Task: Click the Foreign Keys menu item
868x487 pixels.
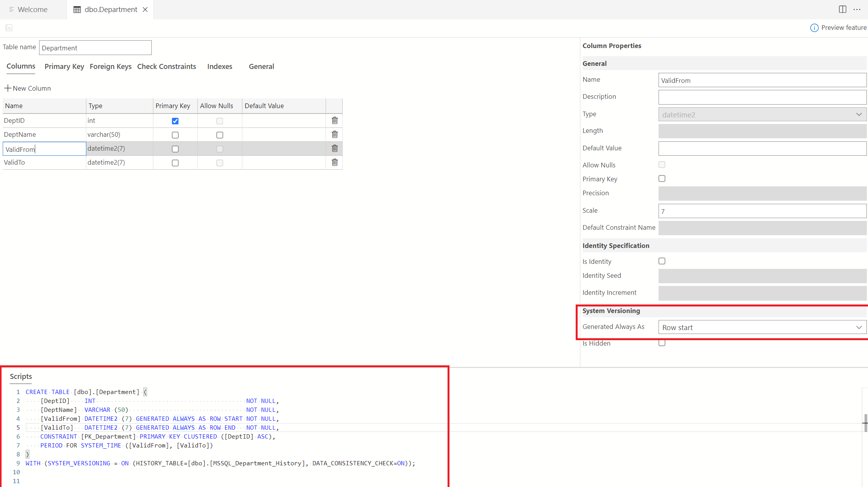Action: pyautogui.click(x=111, y=66)
